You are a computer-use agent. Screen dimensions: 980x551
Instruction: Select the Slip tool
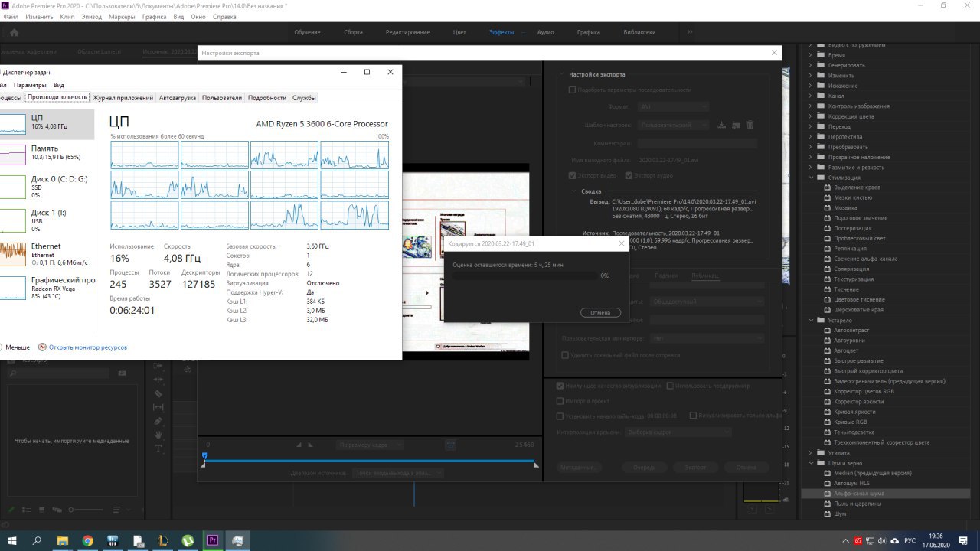click(158, 407)
